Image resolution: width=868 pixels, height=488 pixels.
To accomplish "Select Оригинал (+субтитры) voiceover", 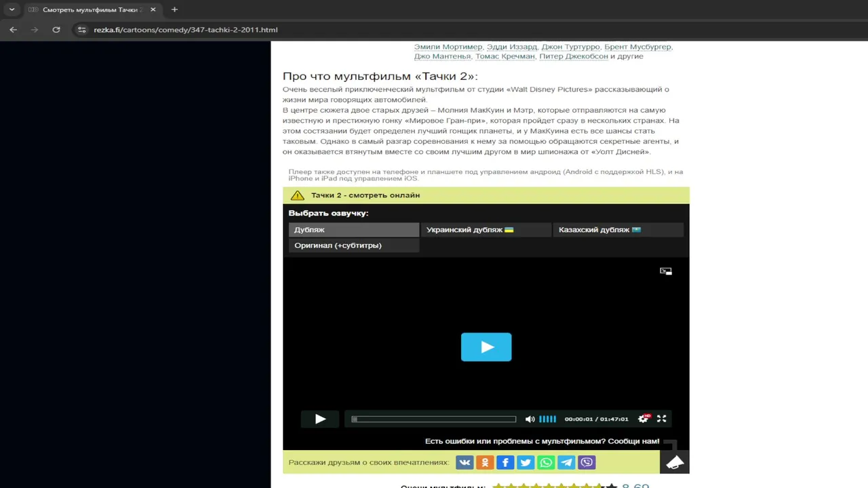I will point(354,245).
